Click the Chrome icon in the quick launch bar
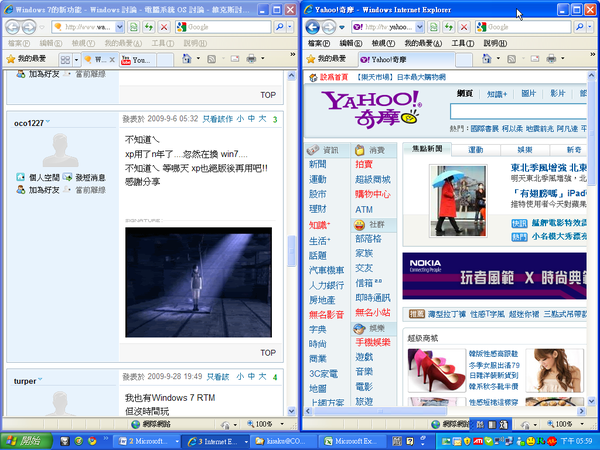The height and width of the screenshot is (450, 600). pos(92,441)
